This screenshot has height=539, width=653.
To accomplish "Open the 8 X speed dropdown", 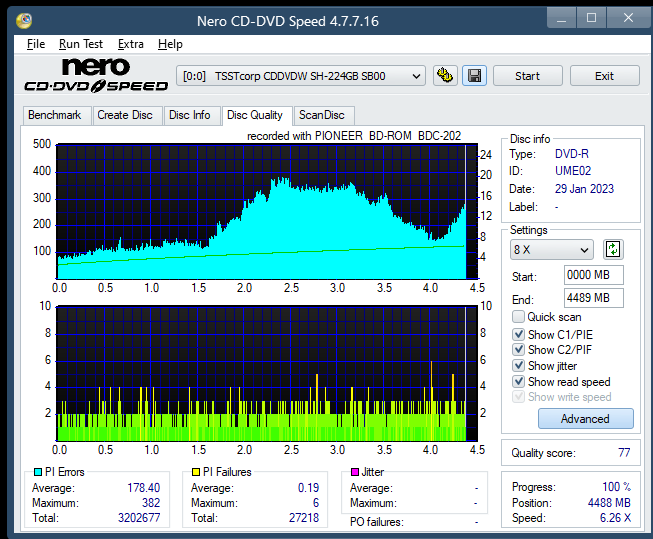I will click(x=551, y=250).
